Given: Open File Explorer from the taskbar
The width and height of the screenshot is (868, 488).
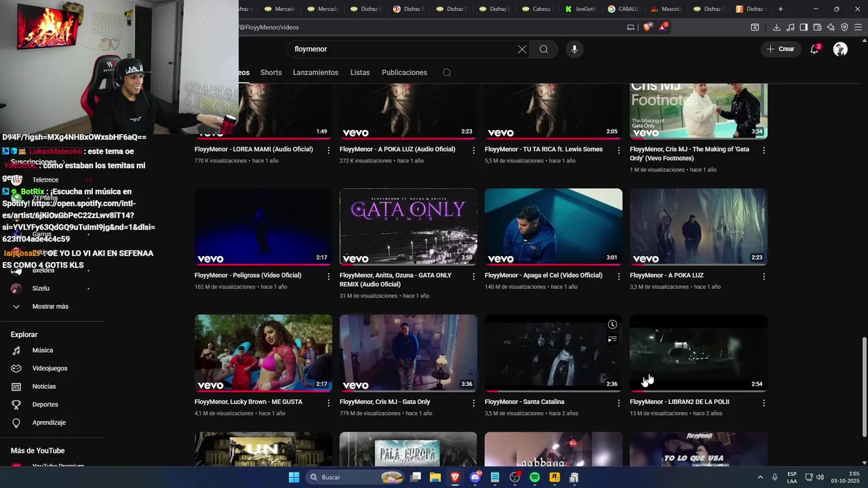Looking at the screenshot, I should (435, 477).
